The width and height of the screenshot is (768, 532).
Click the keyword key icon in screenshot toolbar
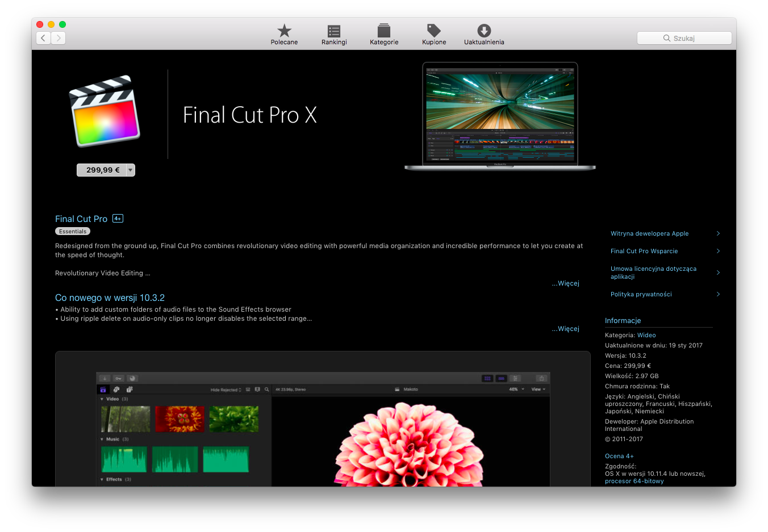pyautogui.click(x=118, y=378)
